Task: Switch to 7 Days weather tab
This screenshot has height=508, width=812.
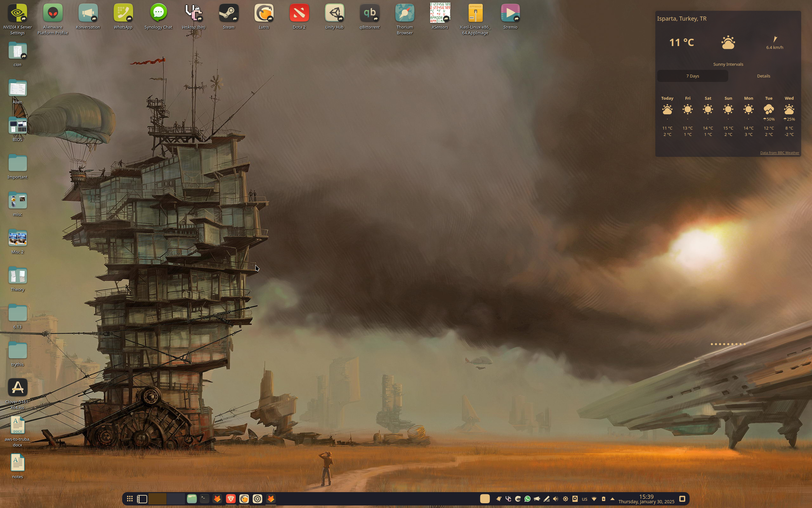Action: [x=692, y=76]
